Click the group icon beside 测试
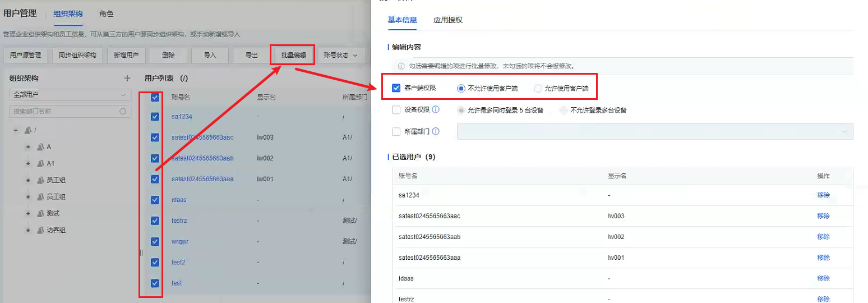Viewport: 868px width, 303px height. pyautogui.click(x=40, y=213)
